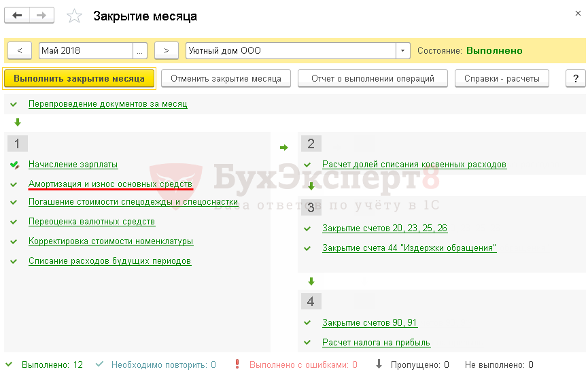Open Справки - расчеты menu
Screen dimensions: 588x374
(x=502, y=79)
